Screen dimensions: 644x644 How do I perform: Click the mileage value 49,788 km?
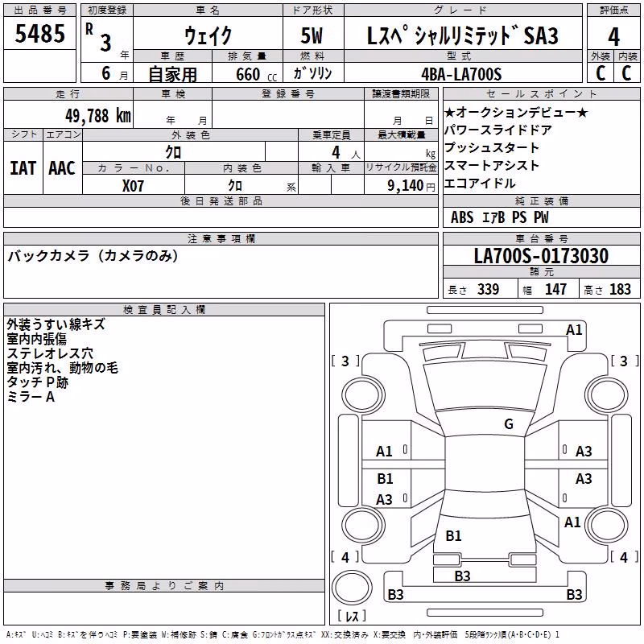click(97, 116)
